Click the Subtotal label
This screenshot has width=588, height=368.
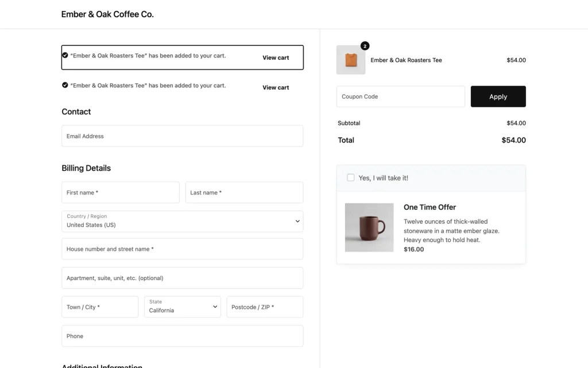click(349, 123)
